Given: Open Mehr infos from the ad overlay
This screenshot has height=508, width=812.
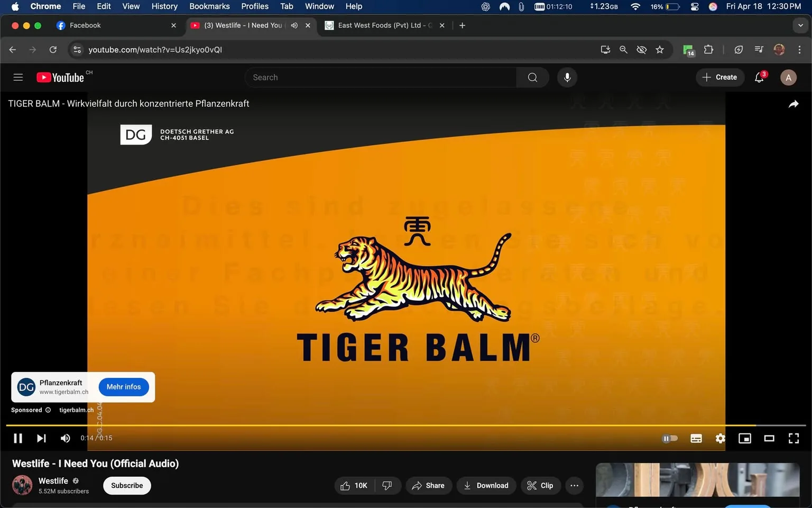Looking at the screenshot, I should tap(123, 386).
